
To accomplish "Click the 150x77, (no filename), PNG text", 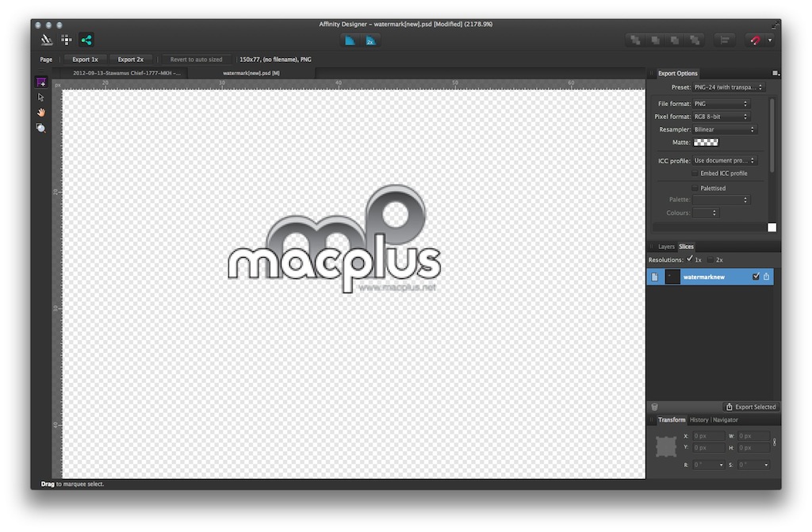I will (275, 59).
